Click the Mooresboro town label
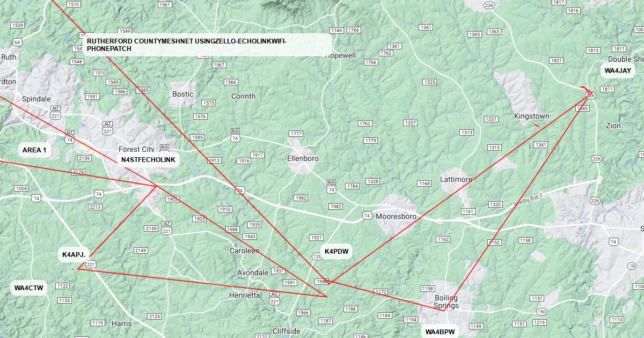This screenshot has width=644, height=338. coord(396,217)
